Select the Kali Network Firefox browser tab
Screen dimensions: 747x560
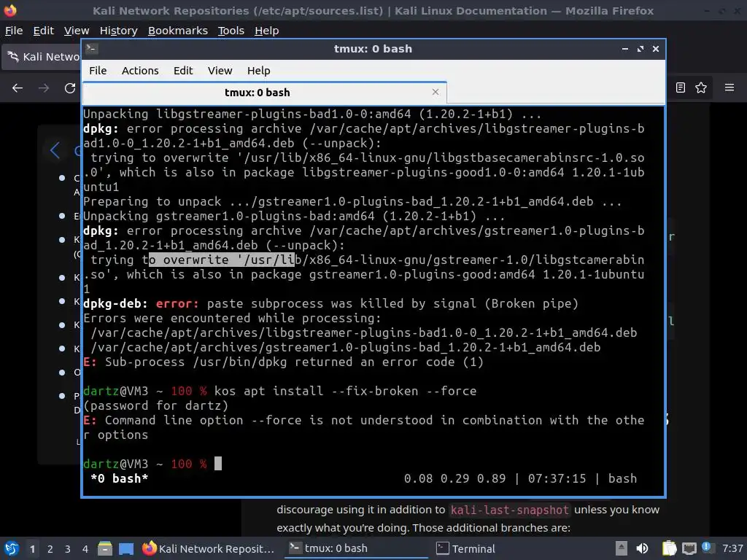[x=42, y=57]
